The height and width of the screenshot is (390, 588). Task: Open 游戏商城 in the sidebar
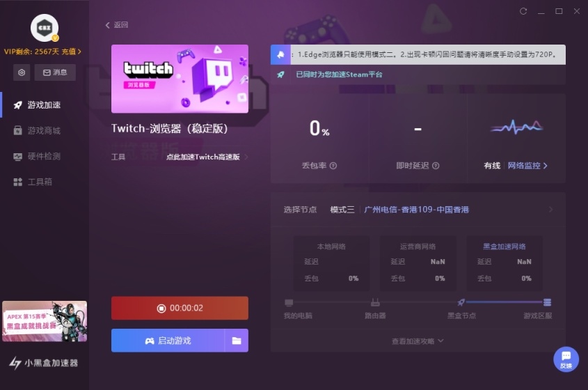[44, 130]
